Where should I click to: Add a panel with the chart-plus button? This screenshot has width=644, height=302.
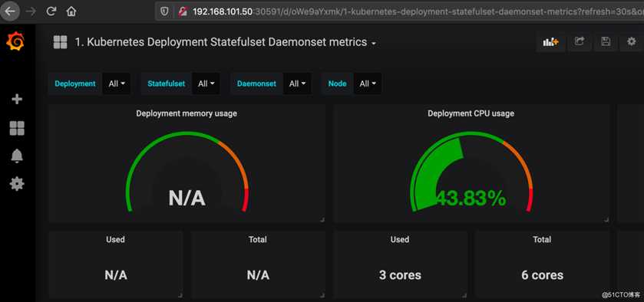(x=550, y=41)
